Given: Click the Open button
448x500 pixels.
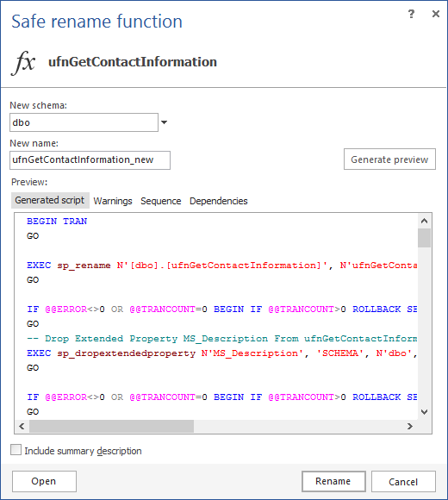Looking at the screenshot, I should coord(44,481).
